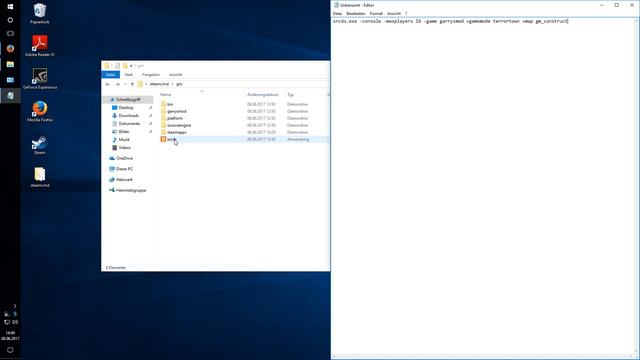This screenshot has height=360, width=640.
Task: Sort files by Name column header
Action: click(165, 95)
